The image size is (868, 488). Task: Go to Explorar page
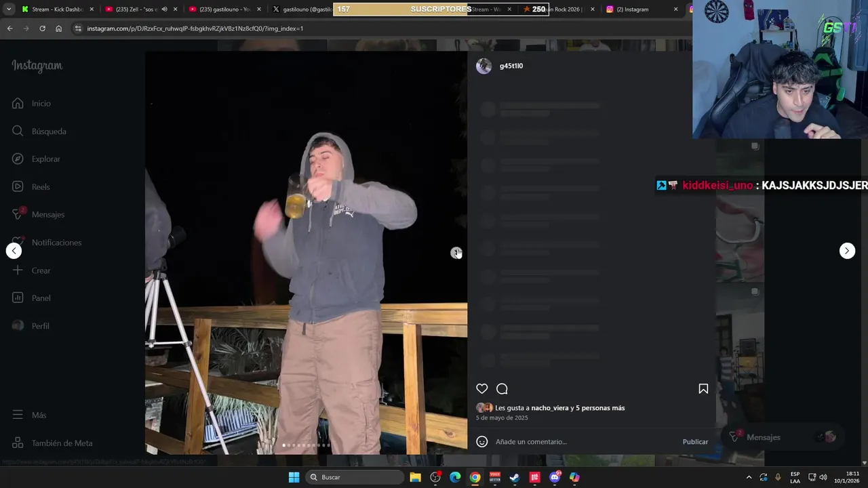pyautogui.click(x=36, y=159)
